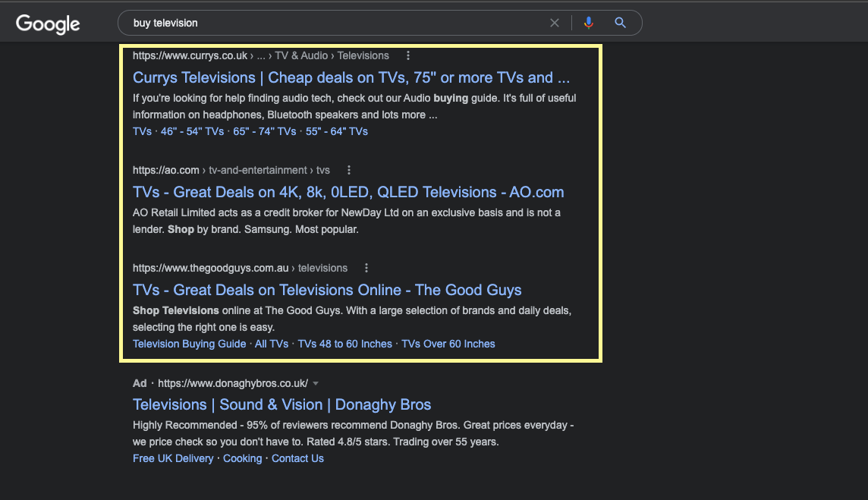This screenshot has height=500, width=868.
Task: Open Television Buying Guide sitelink
Action: (189, 344)
